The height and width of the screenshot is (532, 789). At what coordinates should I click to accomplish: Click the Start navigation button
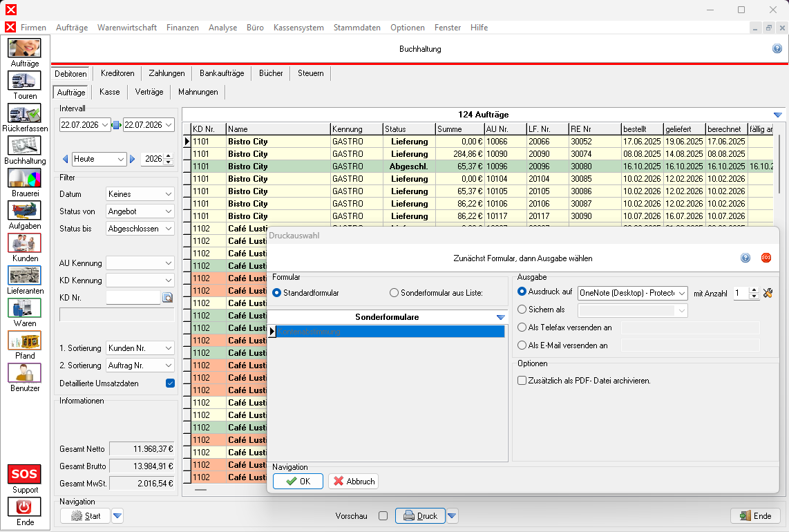coord(86,516)
